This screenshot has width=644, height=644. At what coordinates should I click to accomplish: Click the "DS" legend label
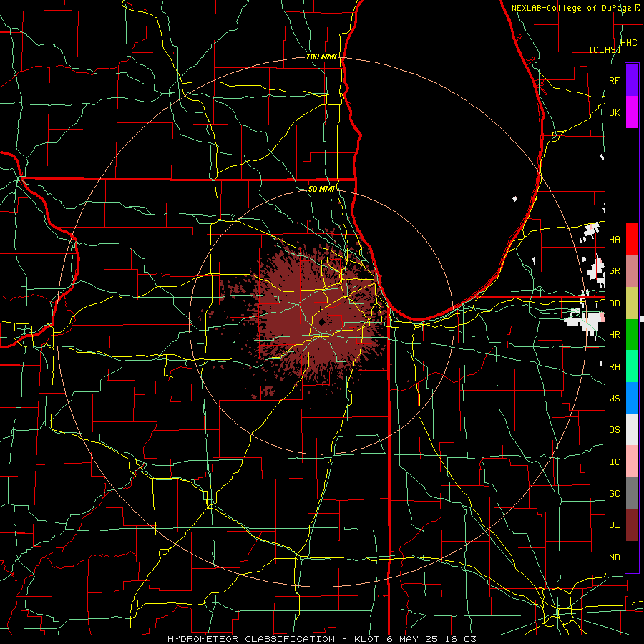(614, 429)
